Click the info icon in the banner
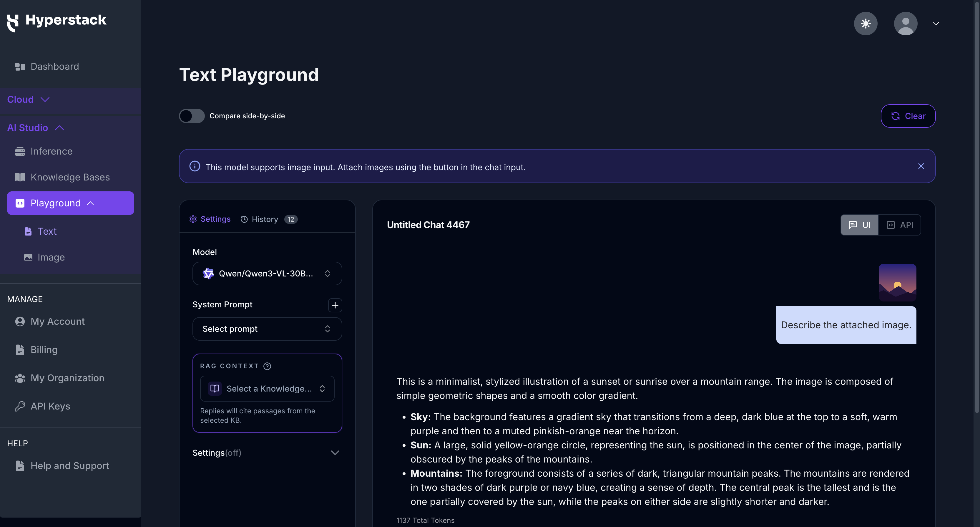The width and height of the screenshot is (980, 527). pos(195,166)
